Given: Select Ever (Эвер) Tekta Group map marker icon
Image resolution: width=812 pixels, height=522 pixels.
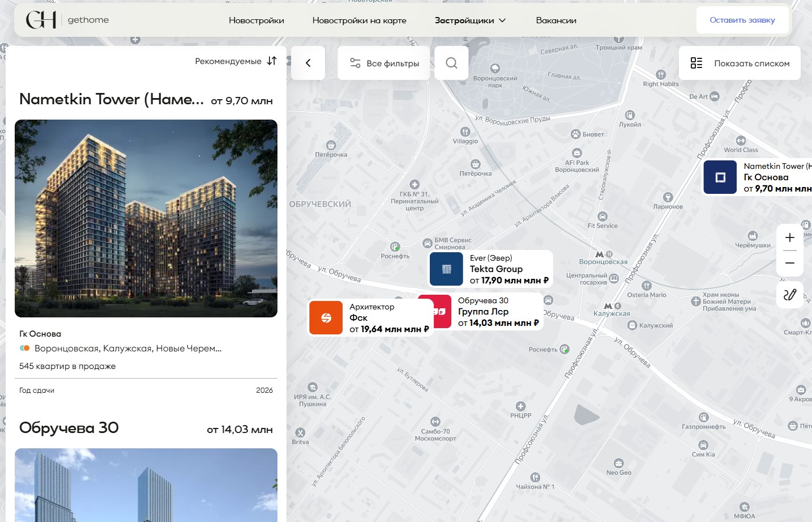Looking at the screenshot, I should point(446,269).
